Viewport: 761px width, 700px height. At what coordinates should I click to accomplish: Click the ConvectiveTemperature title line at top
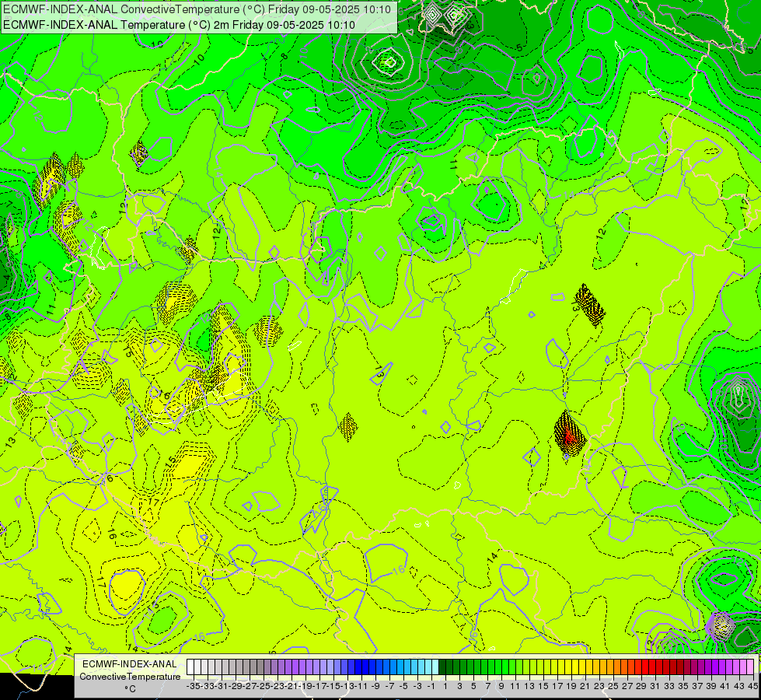197,9
